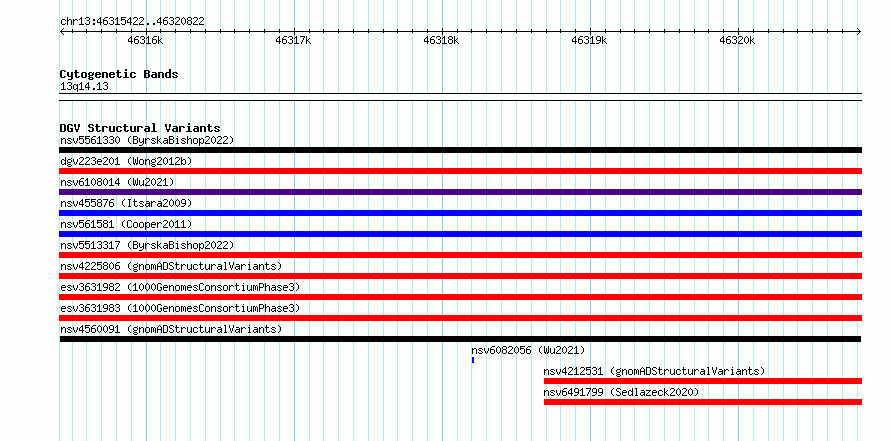
Task: Click purple bar of nsv6108014
Action: 460,192
